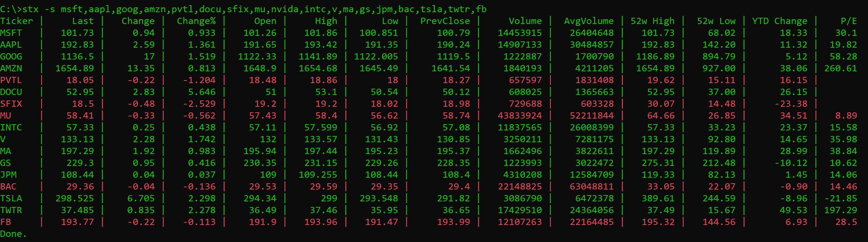Image resolution: width=868 pixels, height=242 pixels.
Task: Click MSFT last price 101.73
Action: [x=77, y=33]
